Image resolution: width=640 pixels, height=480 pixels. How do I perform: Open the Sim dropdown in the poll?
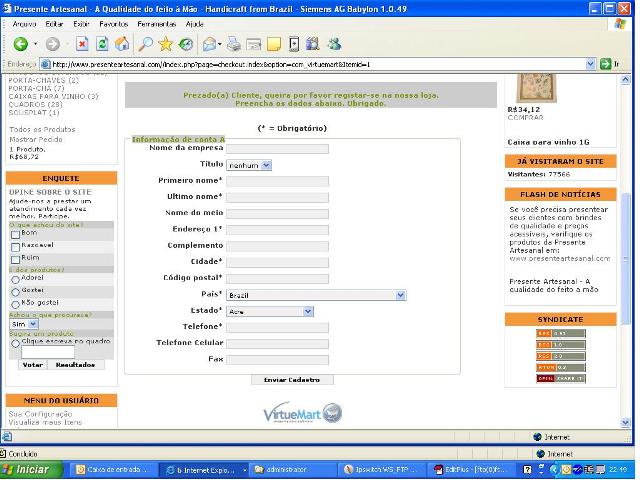(x=24, y=324)
